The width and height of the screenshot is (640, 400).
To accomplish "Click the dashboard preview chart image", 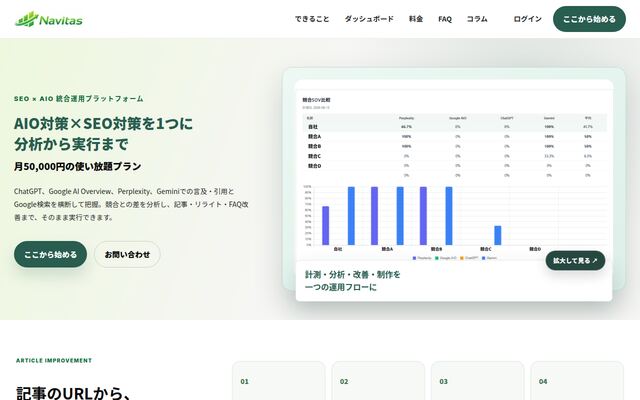I will [454, 176].
